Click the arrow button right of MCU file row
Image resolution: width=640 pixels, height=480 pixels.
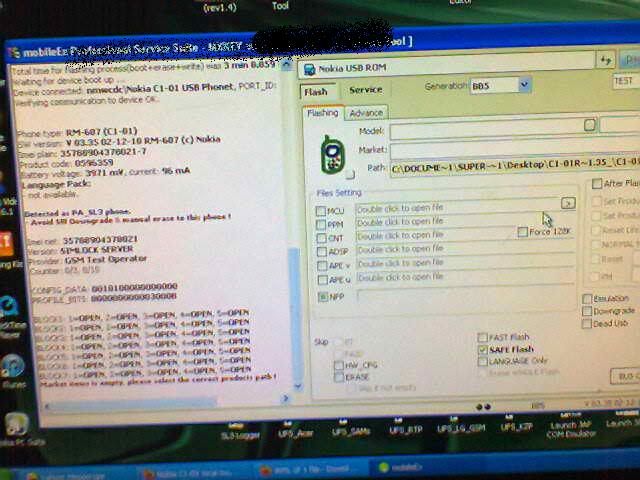point(568,203)
